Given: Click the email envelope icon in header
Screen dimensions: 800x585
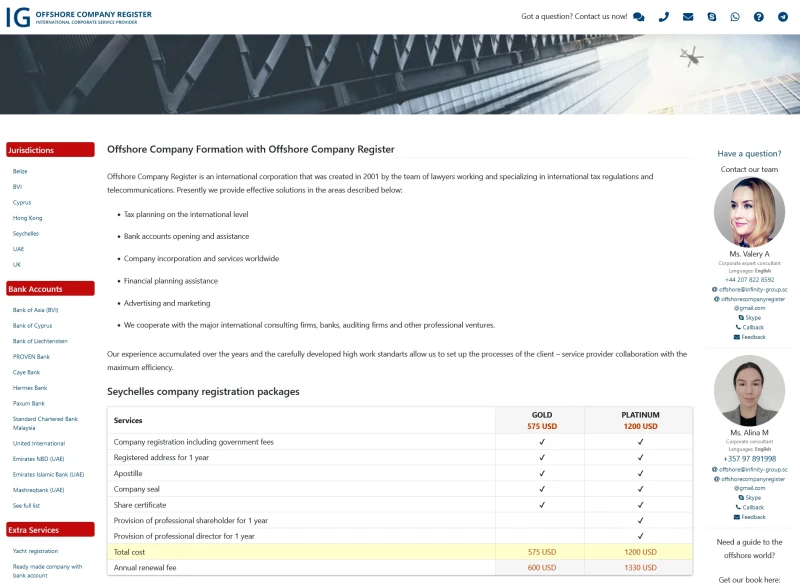Looking at the screenshot, I should [688, 17].
